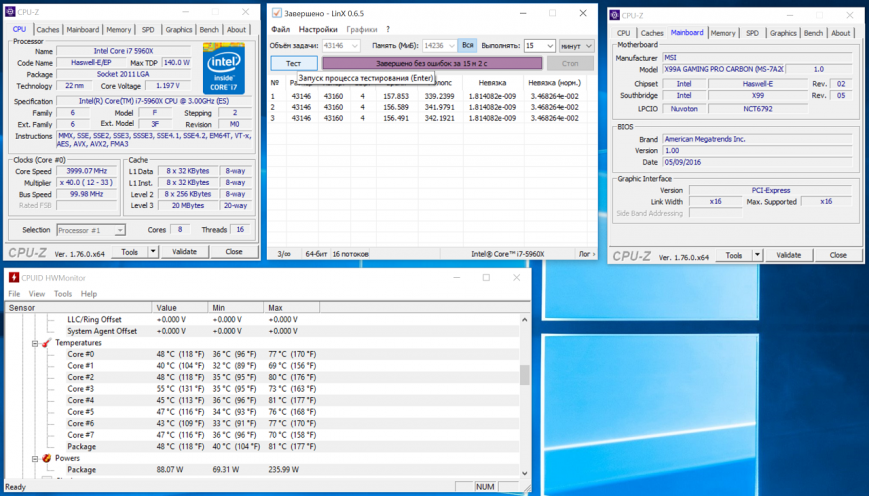This screenshot has height=496, width=869.
Task: Open the Графики menu in LinX
Action: pyautogui.click(x=361, y=29)
